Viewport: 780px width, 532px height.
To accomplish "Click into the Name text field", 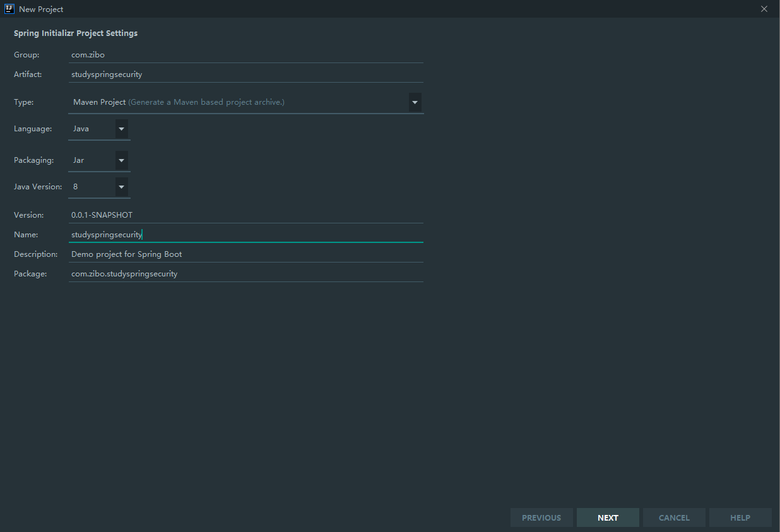I will [x=246, y=235].
